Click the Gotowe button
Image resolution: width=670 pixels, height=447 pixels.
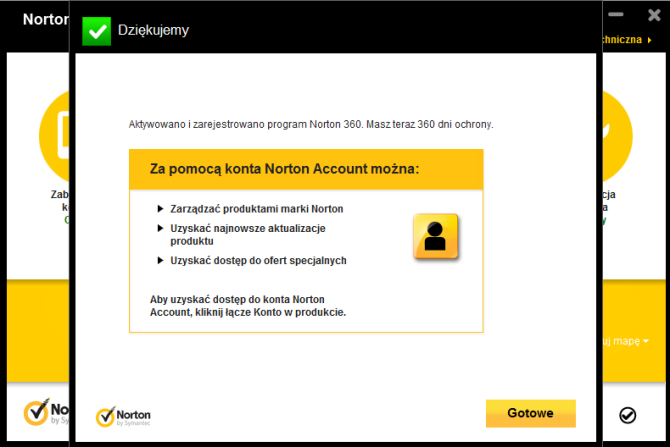point(531,413)
